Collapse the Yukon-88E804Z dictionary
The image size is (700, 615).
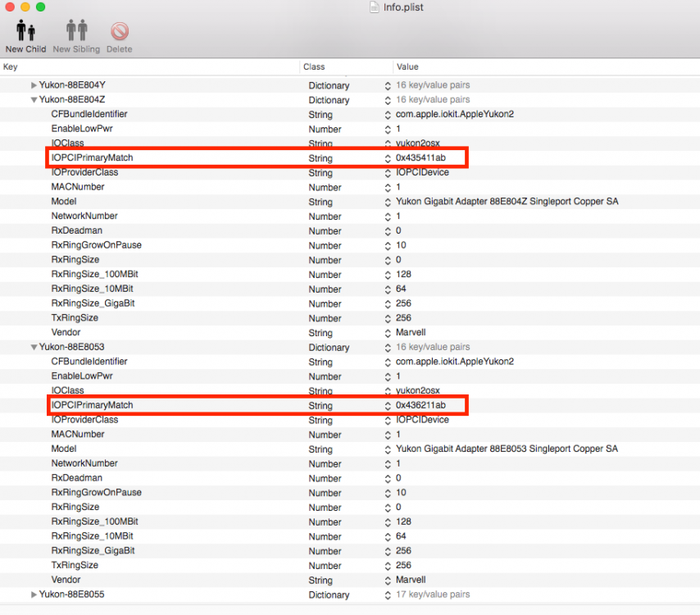coord(34,99)
